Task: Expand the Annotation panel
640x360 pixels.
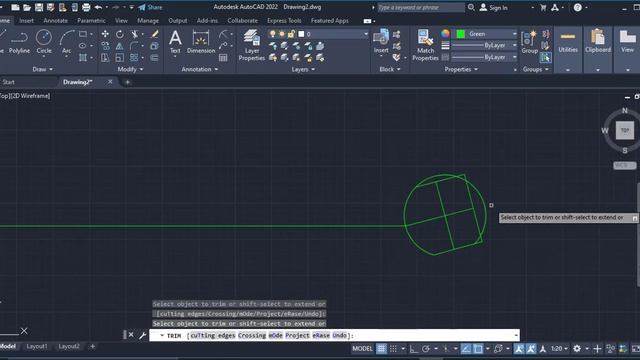Action: tap(200, 69)
